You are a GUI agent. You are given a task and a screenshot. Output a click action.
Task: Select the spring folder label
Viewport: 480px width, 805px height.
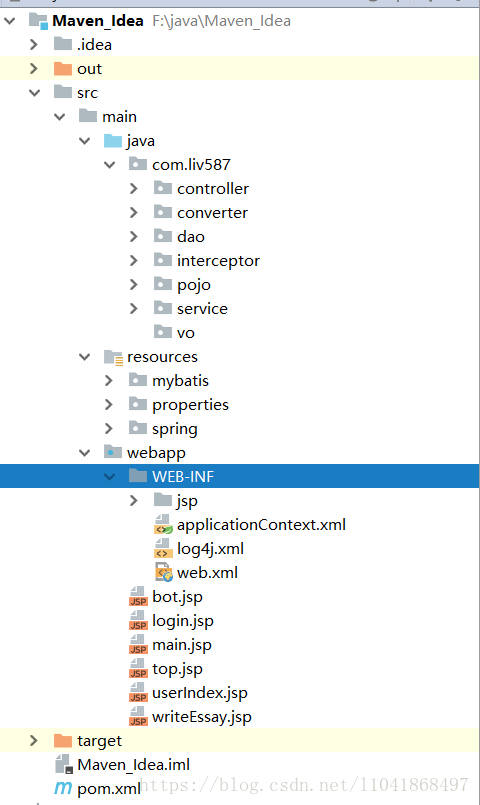(175, 429)
